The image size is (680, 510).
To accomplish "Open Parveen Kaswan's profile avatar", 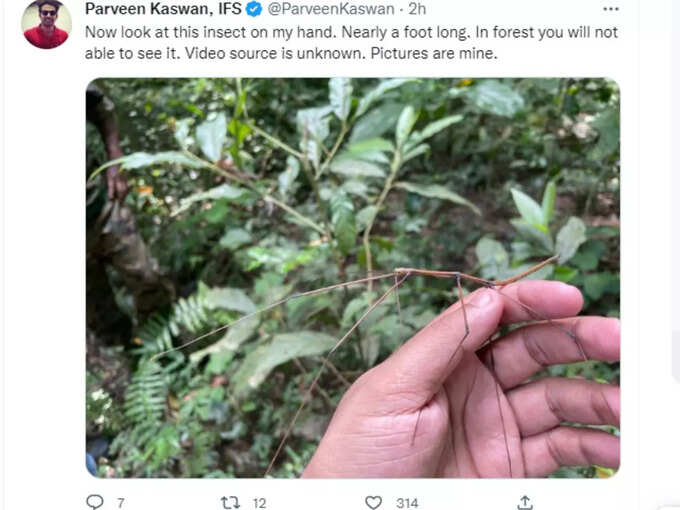I will click(x=46, y=24).
